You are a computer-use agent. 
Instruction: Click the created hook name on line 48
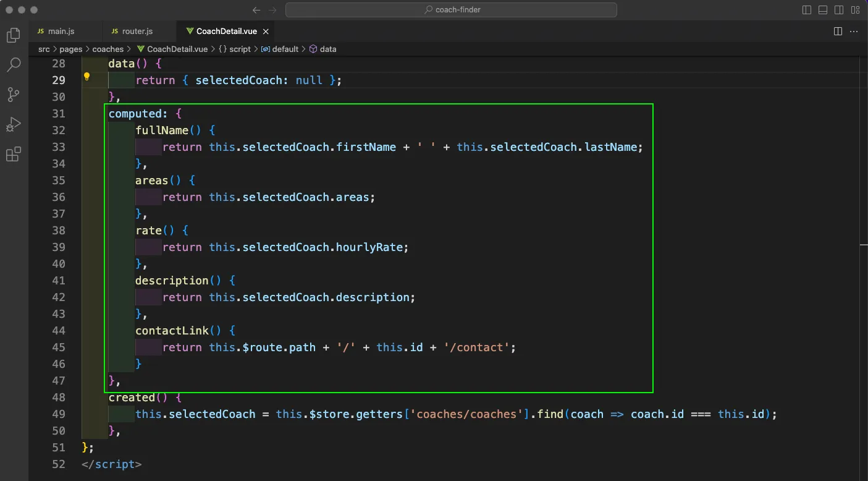point(132,398)
